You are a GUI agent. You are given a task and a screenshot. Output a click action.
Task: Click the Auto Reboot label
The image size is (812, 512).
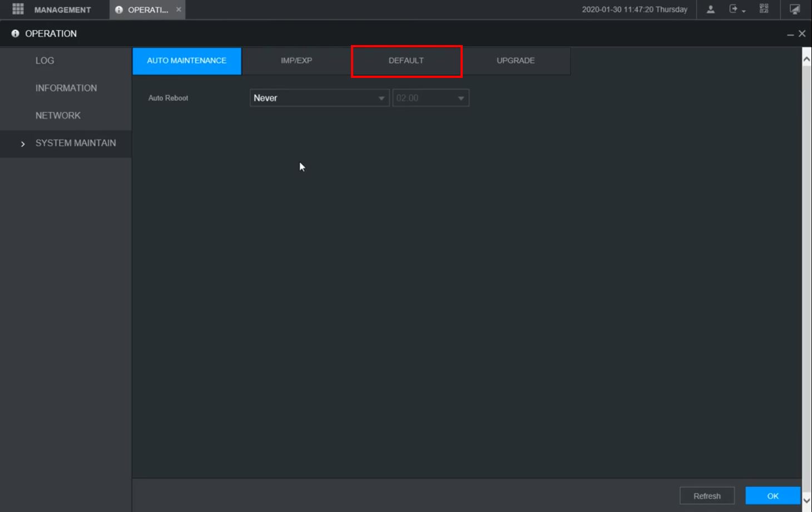click(x=168, y=98)
